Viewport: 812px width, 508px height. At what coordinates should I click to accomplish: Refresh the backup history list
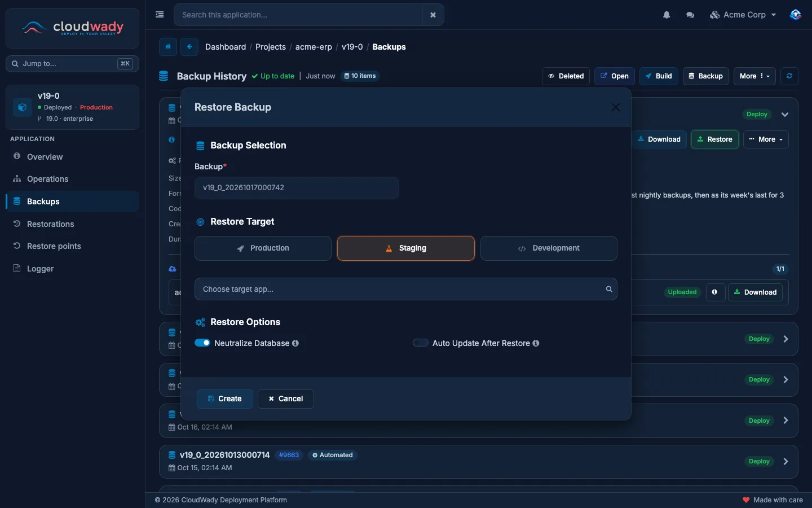coord(789,76)
